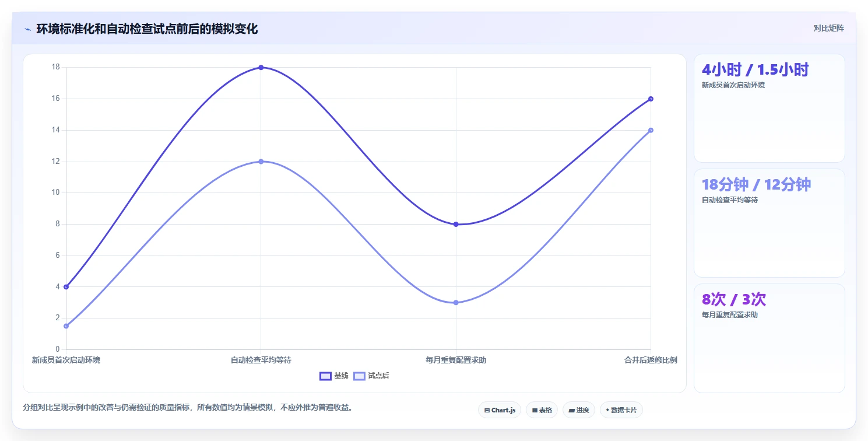This screenshot has height=441, width=868.
Task: Click the 合并后返修比例 x-axis label
Action: click(651, 360)
